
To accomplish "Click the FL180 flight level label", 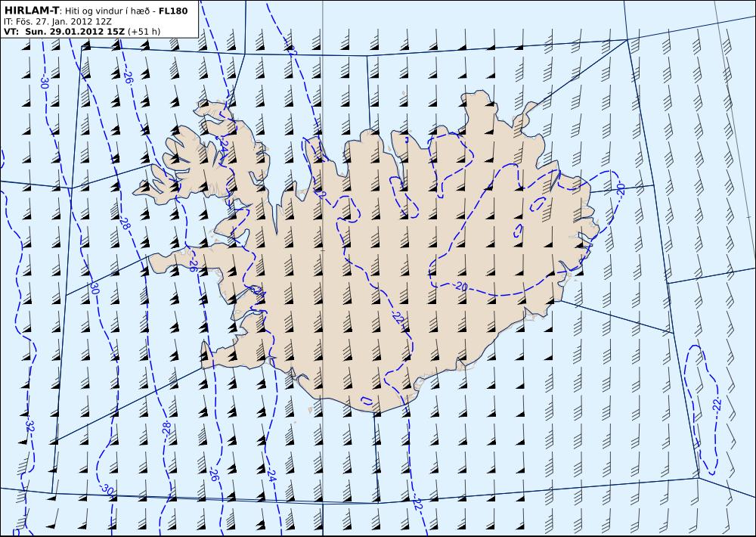I will (172, 11).
